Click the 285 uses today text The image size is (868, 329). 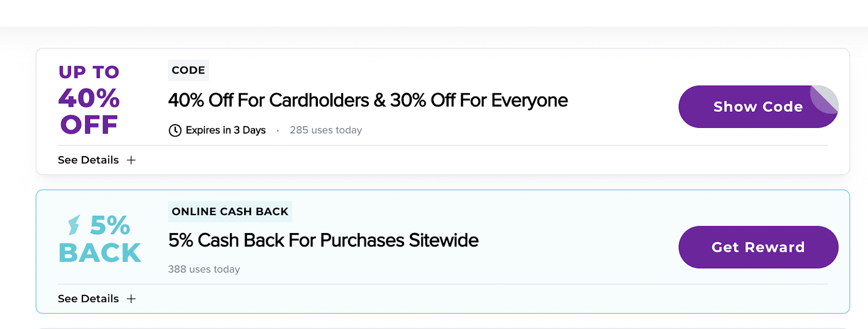325,130
